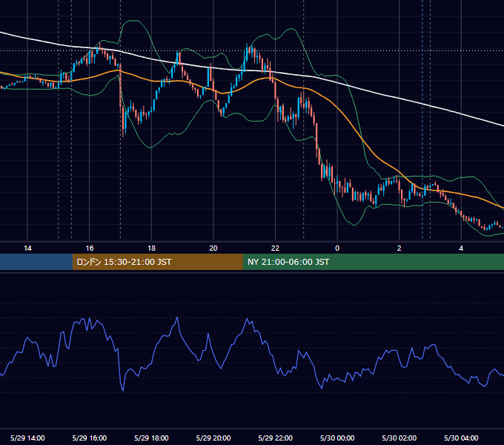Click hour label 14 on price chart axis
Viewport: 504px width, 445px height.
pos(27,248)
